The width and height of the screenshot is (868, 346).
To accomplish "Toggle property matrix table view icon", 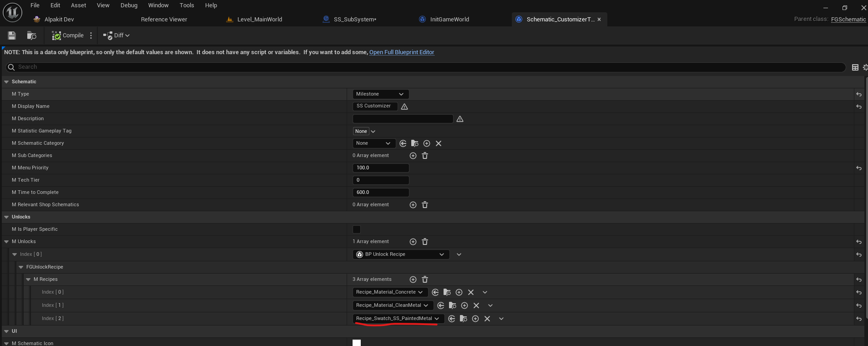I will click(x=855, y=67).
